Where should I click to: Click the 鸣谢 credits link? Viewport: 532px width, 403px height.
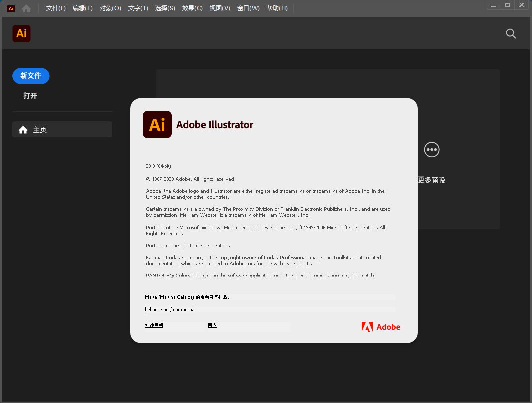[212, 326]
